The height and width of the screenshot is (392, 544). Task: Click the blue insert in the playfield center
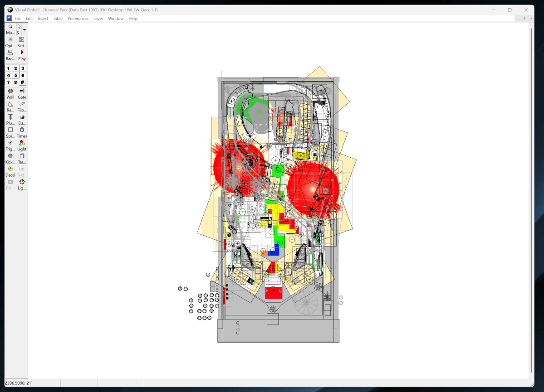point(274,251)
